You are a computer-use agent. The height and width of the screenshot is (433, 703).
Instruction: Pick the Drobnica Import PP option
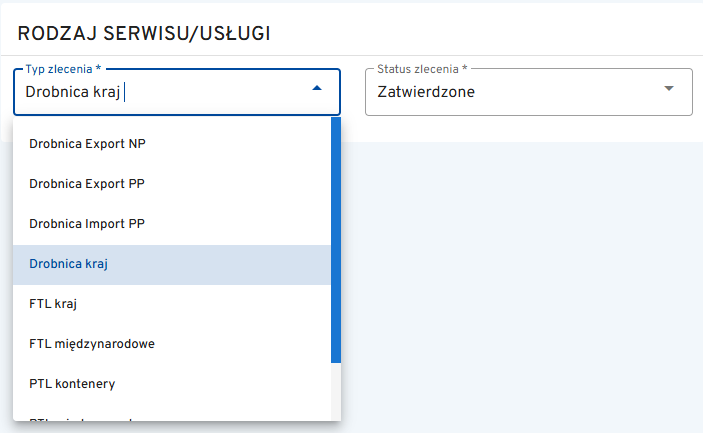point(88,224)
